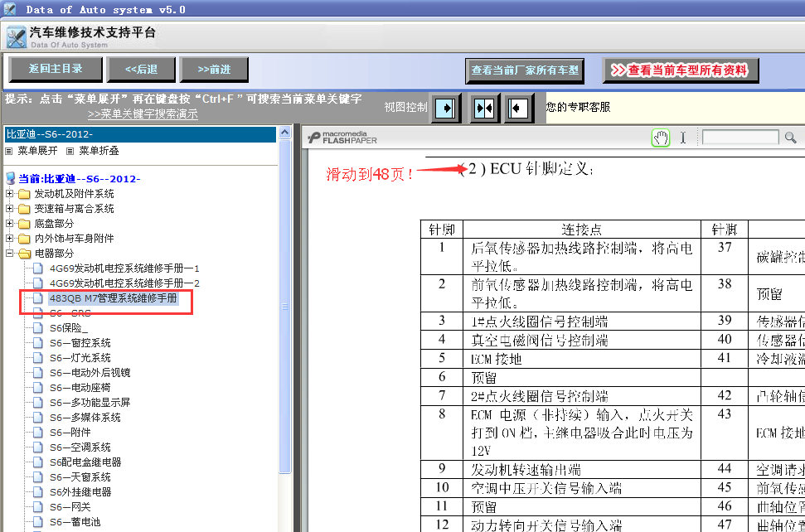
Task: Click document icon beside S6—蓄电池
Action: 37,522
